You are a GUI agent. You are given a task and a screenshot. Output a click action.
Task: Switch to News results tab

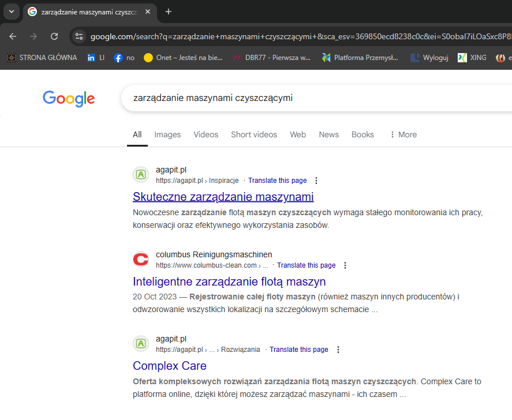329,135
